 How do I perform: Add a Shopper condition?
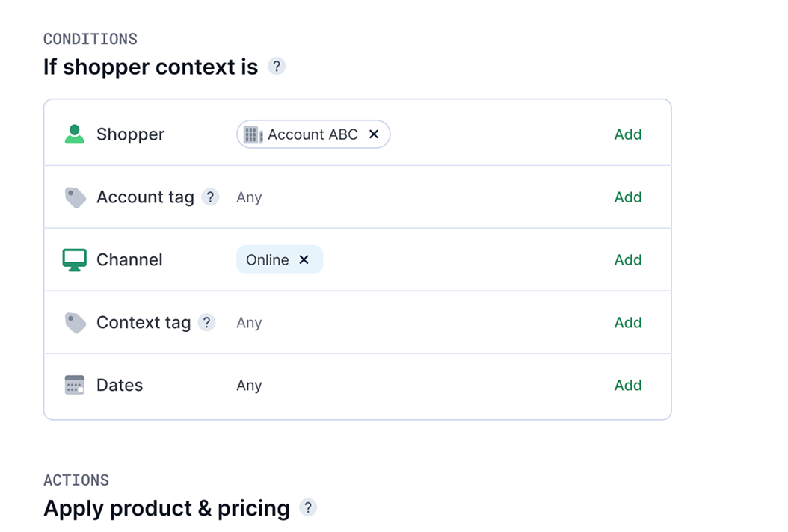point(627,134)
